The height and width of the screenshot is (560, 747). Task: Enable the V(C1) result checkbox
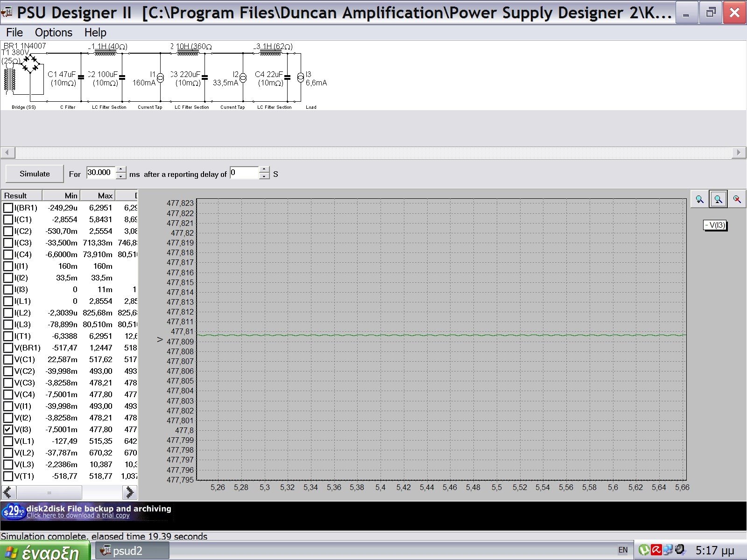point(8,359)
